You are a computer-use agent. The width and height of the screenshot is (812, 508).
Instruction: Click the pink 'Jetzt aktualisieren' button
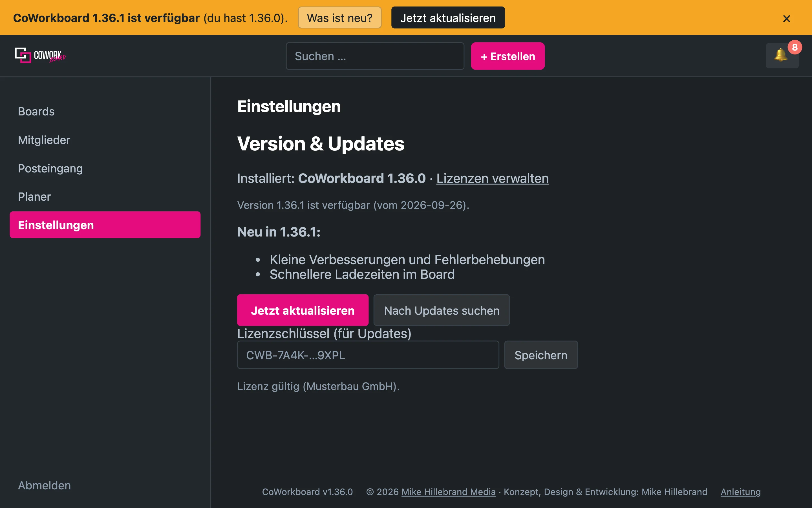tap(303, 310)
